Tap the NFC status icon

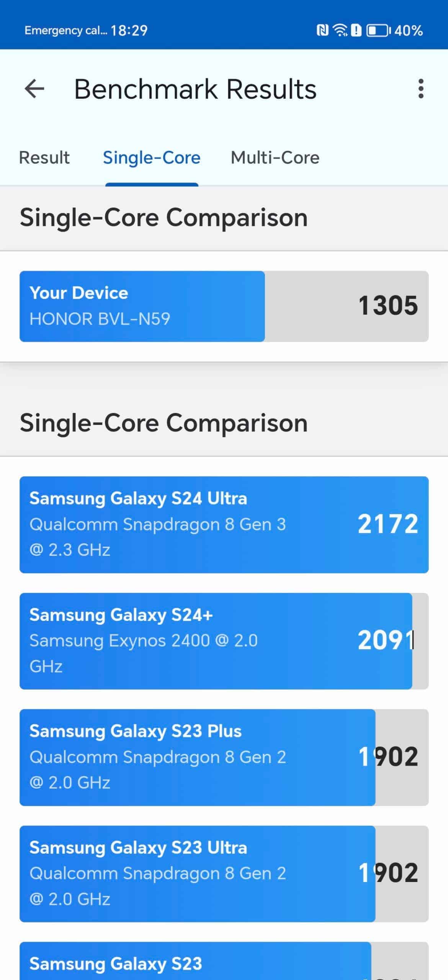(x=322, y=30)
